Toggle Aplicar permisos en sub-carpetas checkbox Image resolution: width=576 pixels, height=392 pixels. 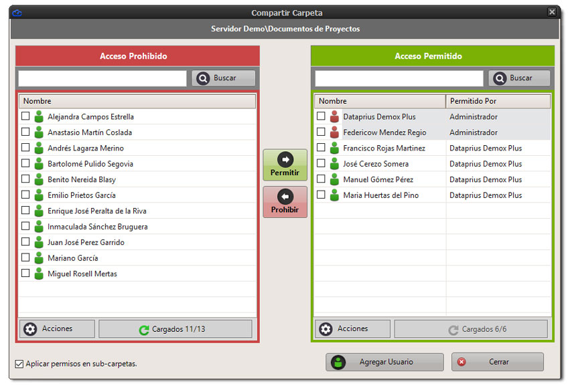[19, 364]
